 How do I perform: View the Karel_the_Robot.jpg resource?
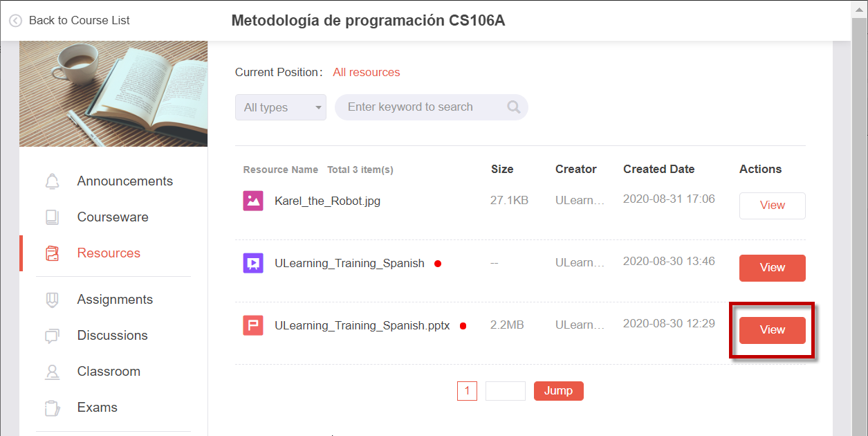point(773,206)
